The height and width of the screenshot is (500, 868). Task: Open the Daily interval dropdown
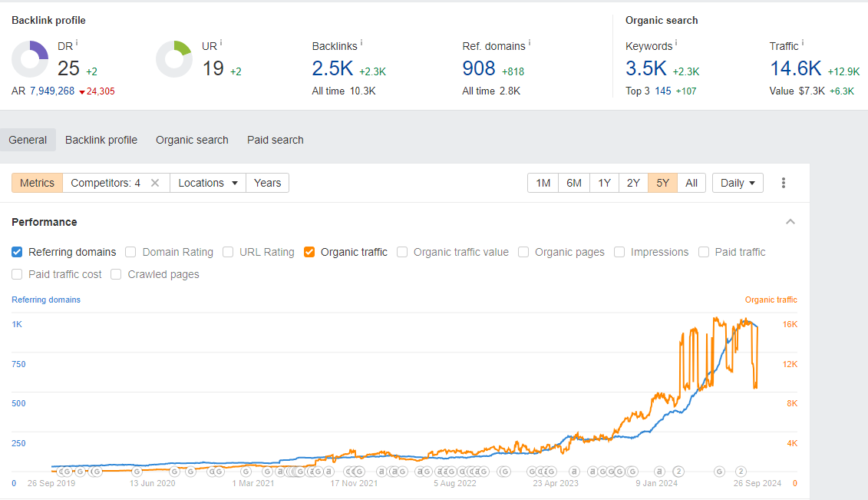click(x=738, y=183)
